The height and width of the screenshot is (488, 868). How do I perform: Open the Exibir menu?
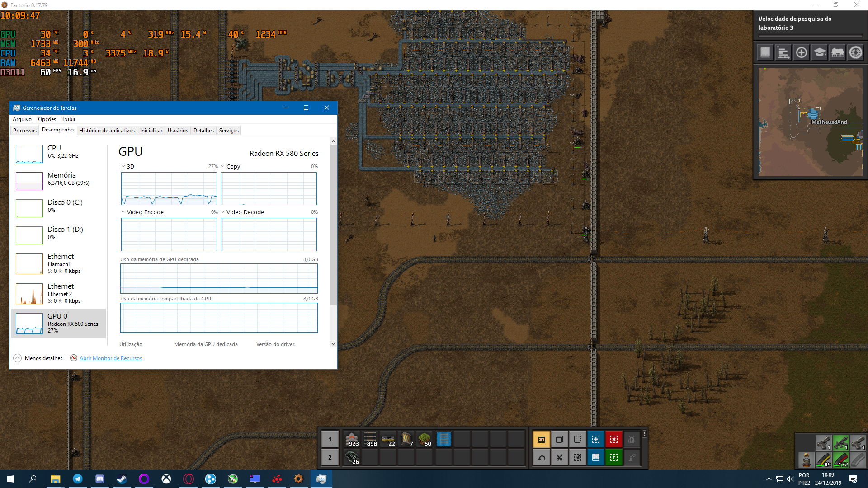[69, 119]
